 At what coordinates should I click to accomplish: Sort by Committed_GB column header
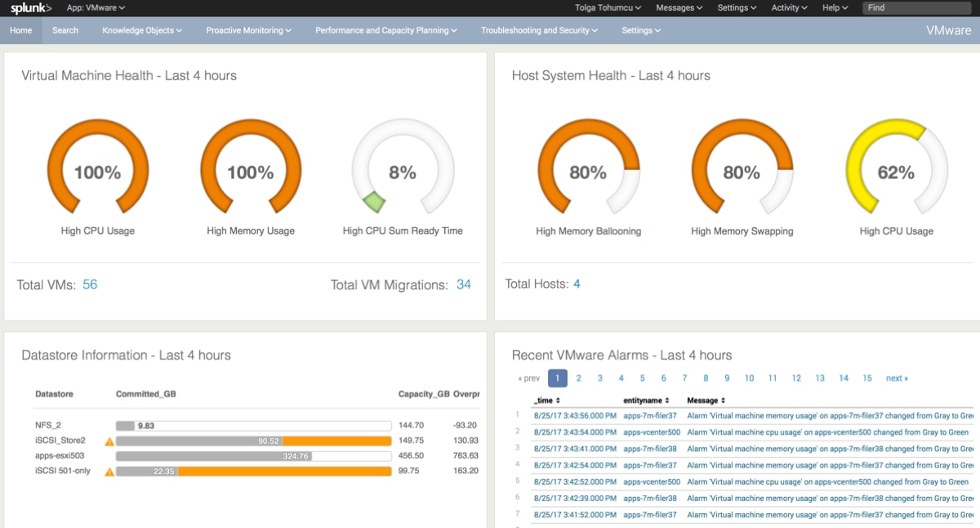pyautogui.click(x=146, y=394)
